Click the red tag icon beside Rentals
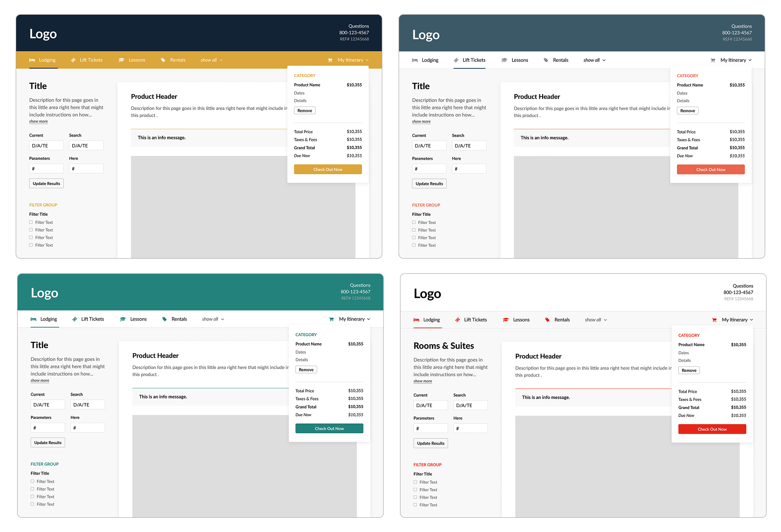Image resolution: width=781 pixels, height=532 pixels. click(x=547, y=320)
